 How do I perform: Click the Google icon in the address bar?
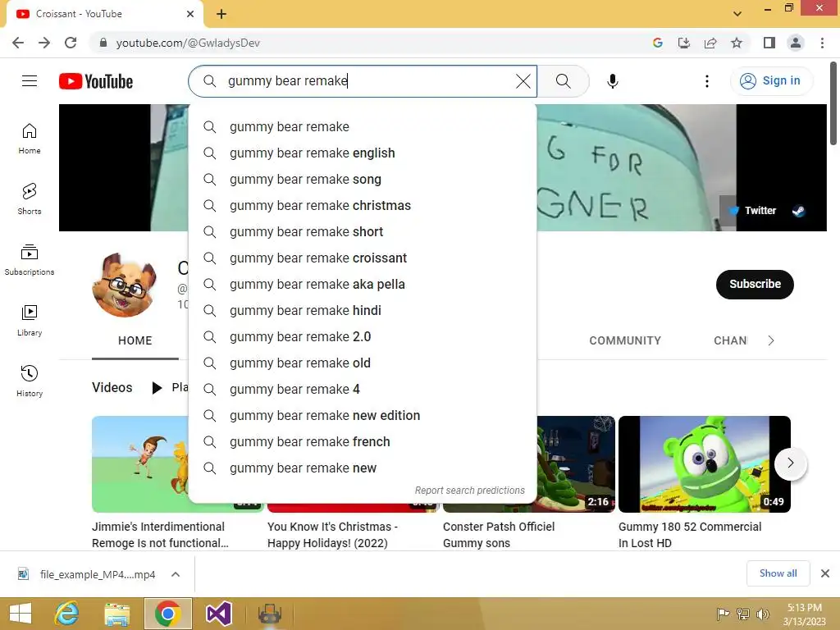tap(657, 43)
